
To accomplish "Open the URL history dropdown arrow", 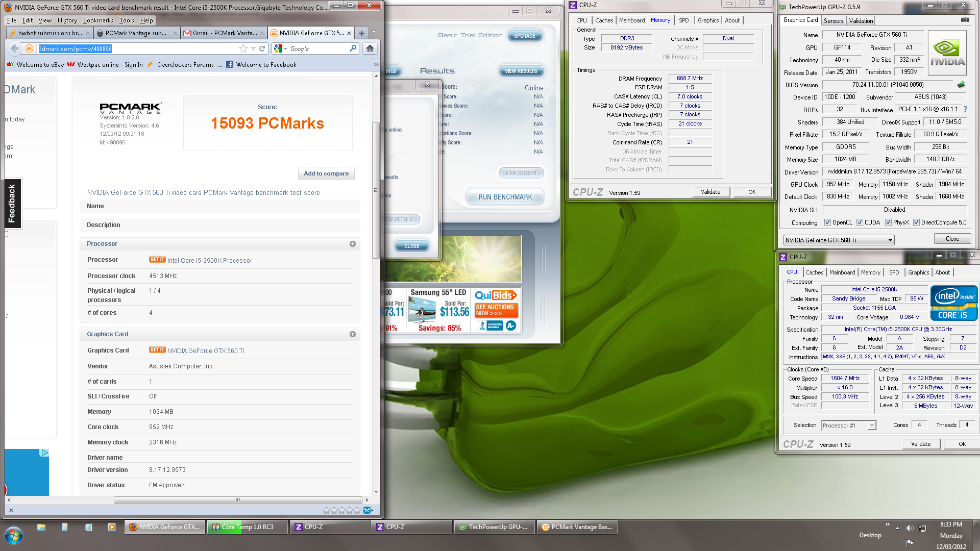I will pyautogui.click(x=253, y=48).
